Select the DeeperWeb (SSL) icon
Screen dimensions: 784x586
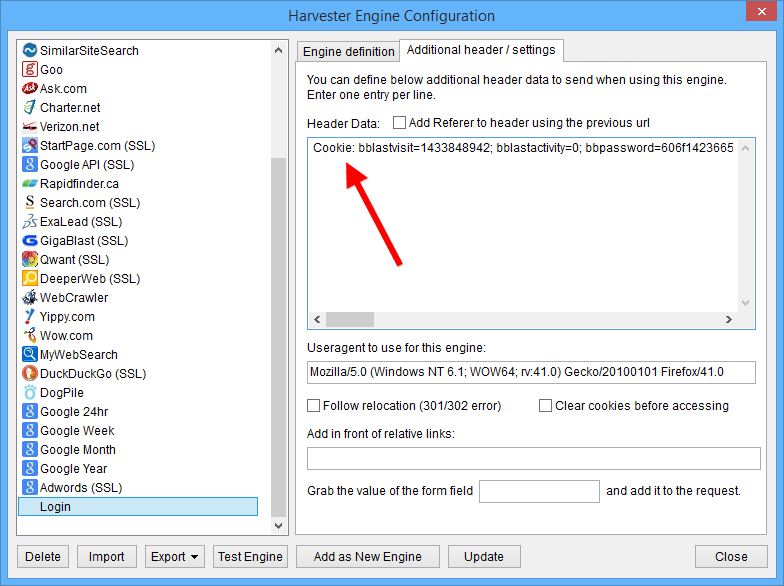point(30,278)
